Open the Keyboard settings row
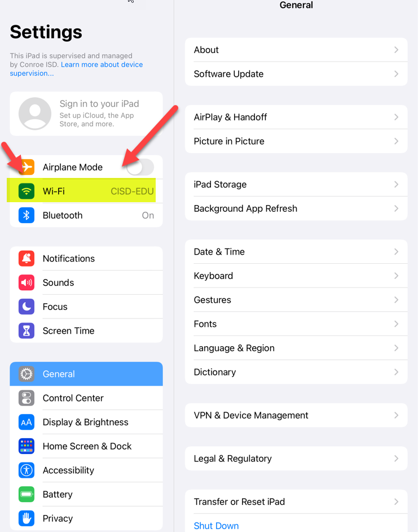 tap(296, 276)
